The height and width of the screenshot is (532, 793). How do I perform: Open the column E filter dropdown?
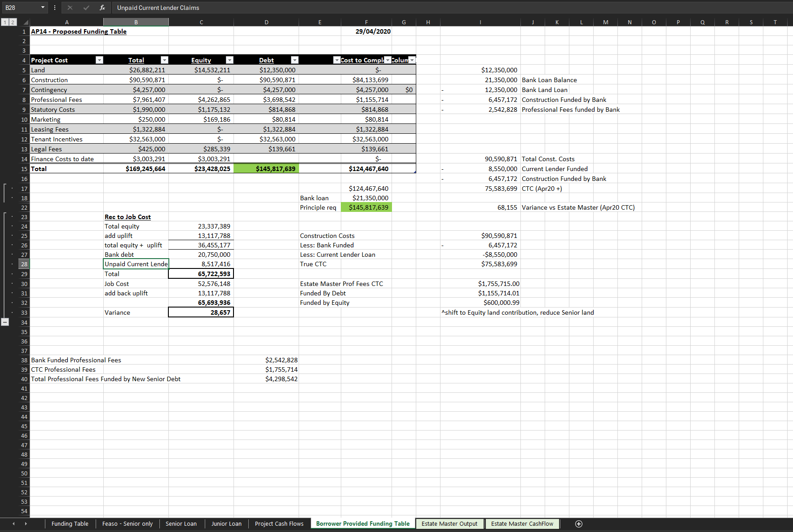337,60
